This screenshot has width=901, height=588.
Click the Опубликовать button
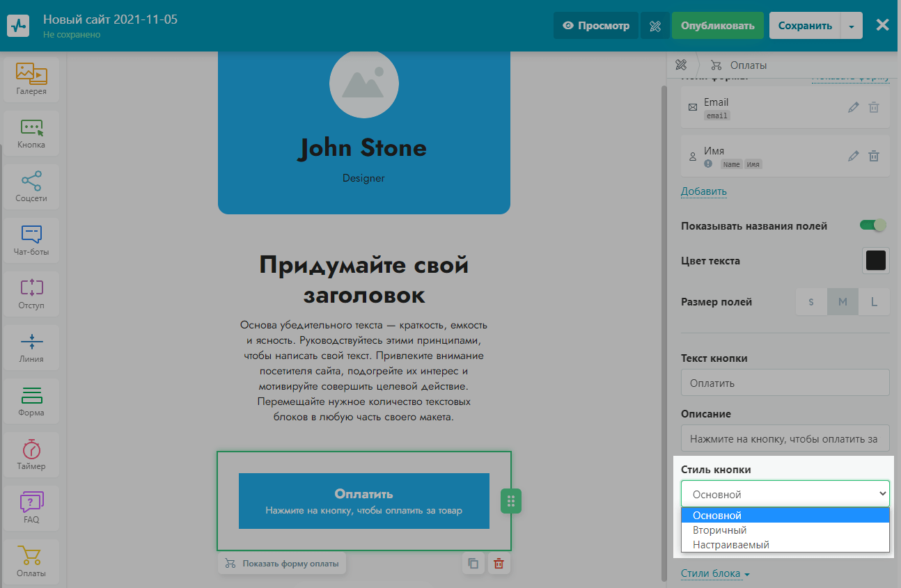click(x=717, y=26)
